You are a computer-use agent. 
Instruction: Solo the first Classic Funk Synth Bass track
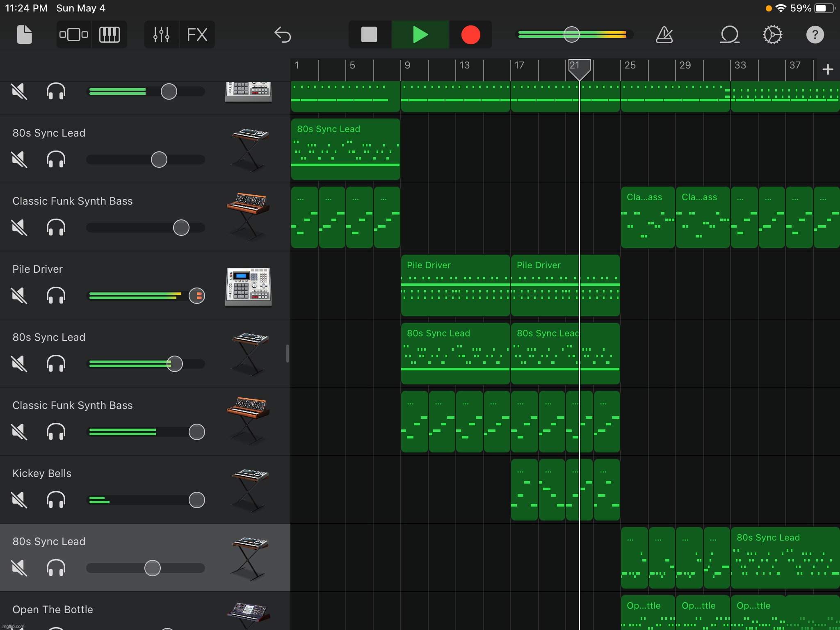[x=56, y=227]
